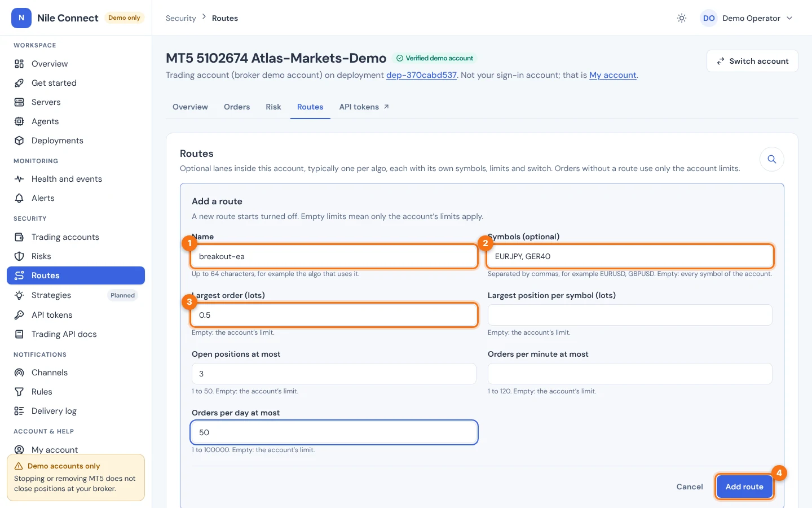Click the Orders per day at most field

point(334,432)
